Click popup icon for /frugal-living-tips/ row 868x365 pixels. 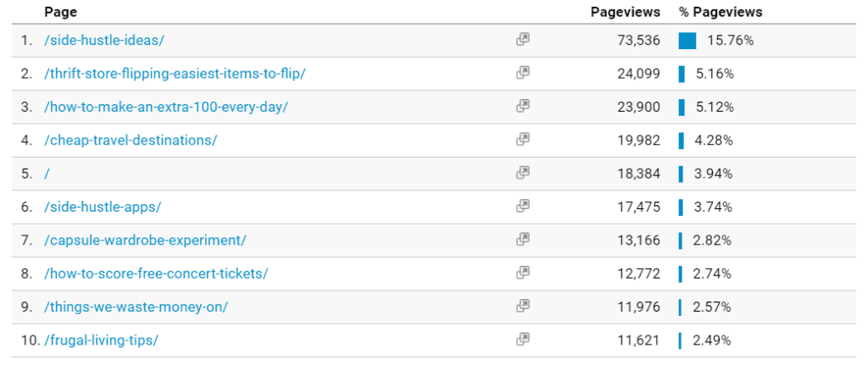click(x=522, y=339)
